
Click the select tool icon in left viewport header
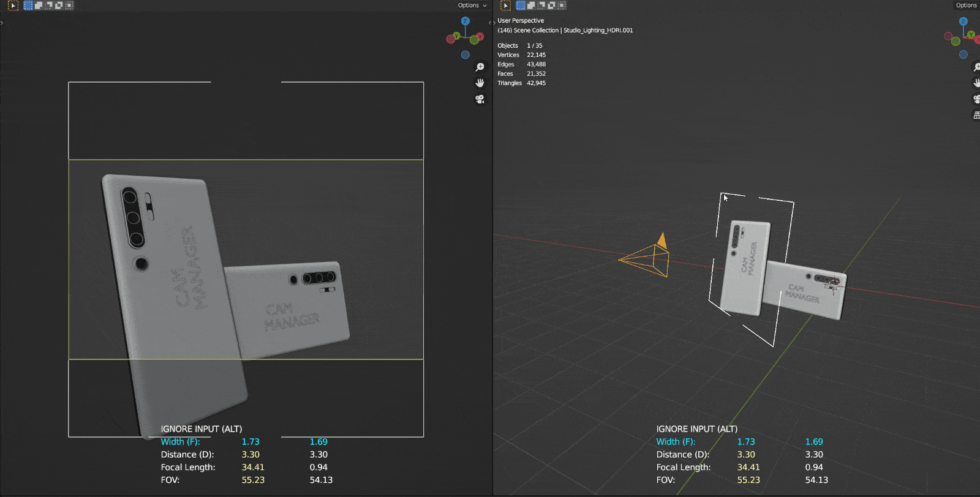[x=13, y=6]
